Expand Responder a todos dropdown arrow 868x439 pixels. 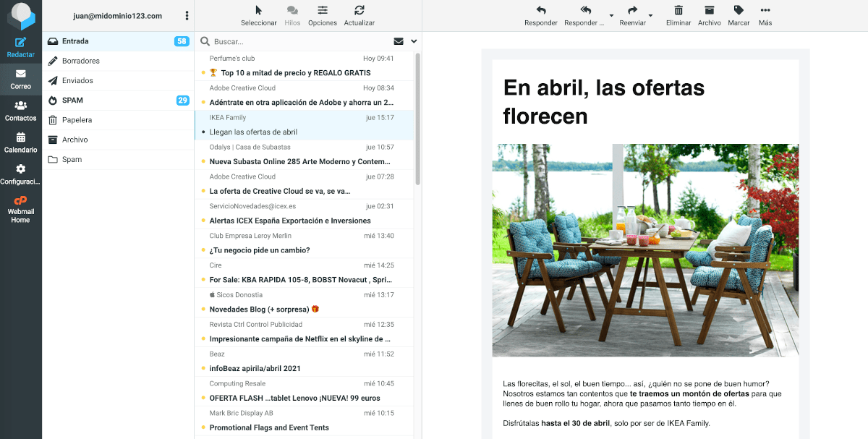[x=612, y=16]
